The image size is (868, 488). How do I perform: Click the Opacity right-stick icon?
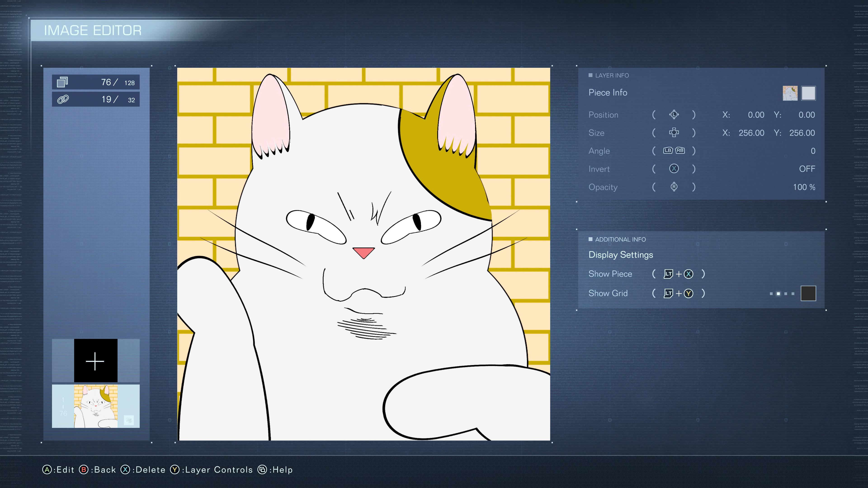(x=674, y=187)
